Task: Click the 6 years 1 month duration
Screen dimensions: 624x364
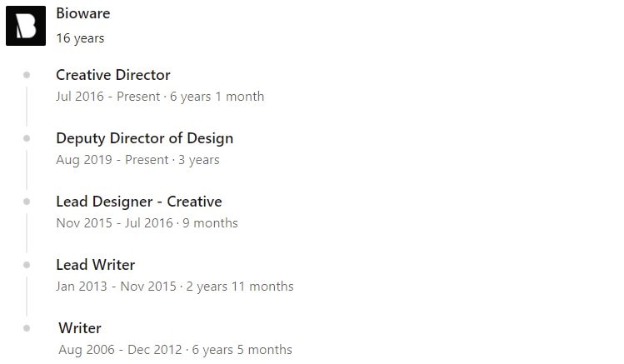Action: 217,97
